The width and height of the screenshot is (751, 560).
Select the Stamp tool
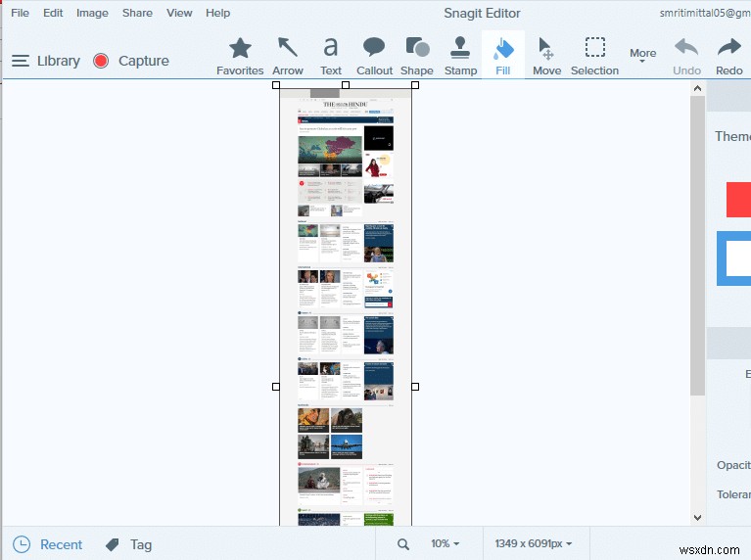pos(460,56)
